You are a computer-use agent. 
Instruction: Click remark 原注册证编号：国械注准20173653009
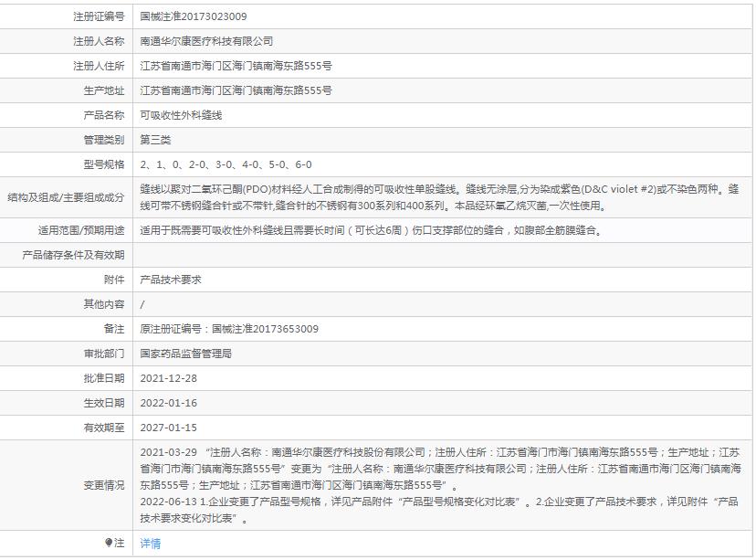point(229,329)
